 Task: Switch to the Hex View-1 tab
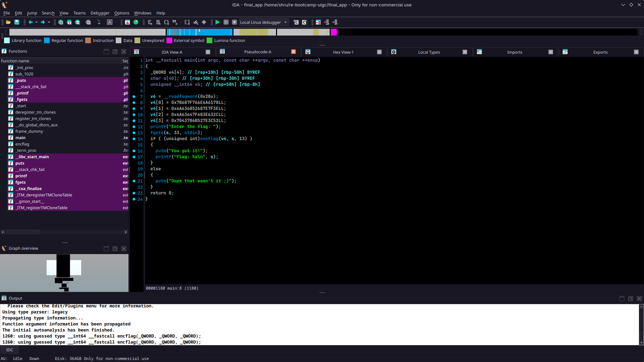(x=343, y=52)
